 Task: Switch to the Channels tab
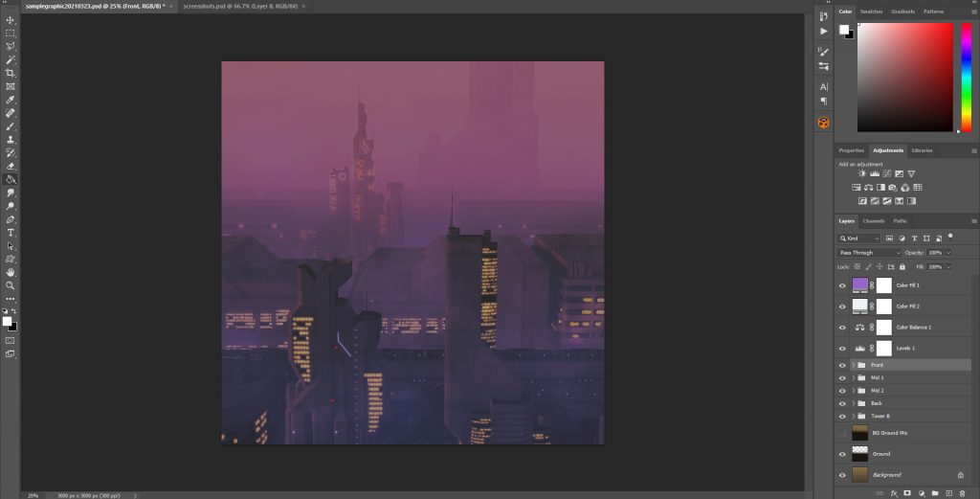pos(873,221)
